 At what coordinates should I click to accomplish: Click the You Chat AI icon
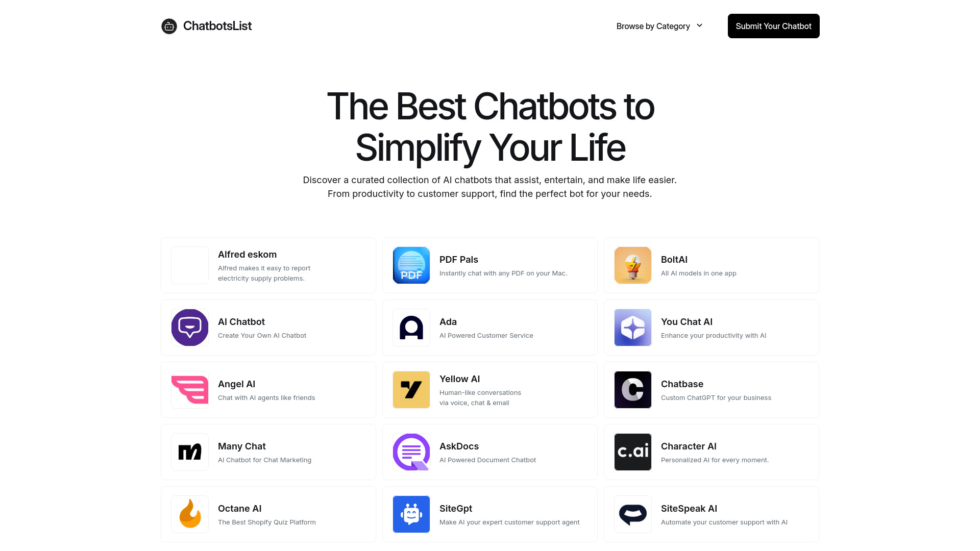[632, 327]
